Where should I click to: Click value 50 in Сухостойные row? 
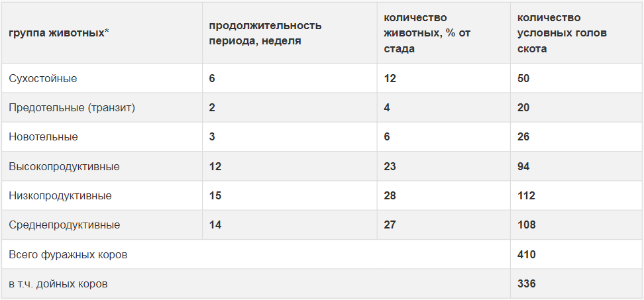(x=523, y=78)
